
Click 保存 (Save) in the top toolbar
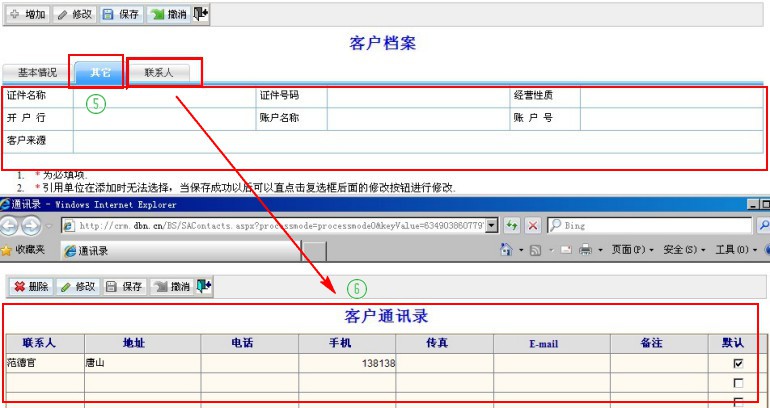click(x=122, y=15)
